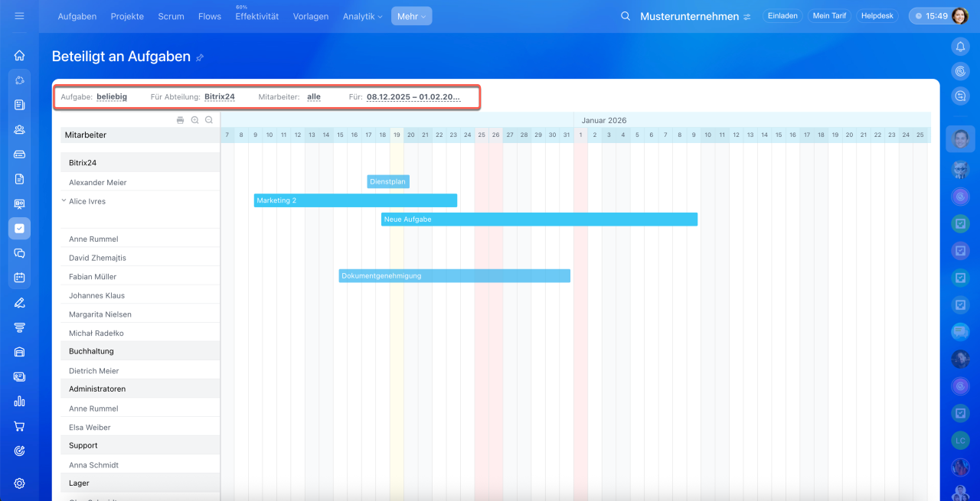Open the drive icon in sidebar
Image resolution: width=980 pixels, height=501 pixels.
click(19, 154)
